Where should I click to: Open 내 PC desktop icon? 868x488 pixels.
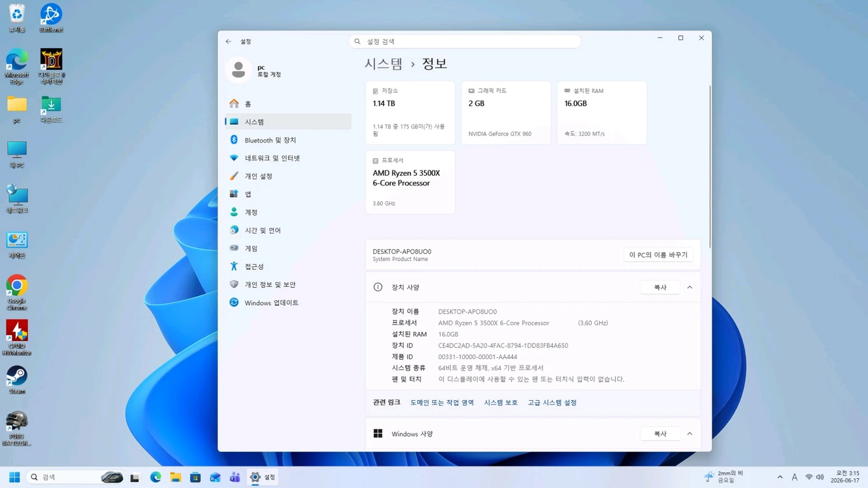(17, 155)
